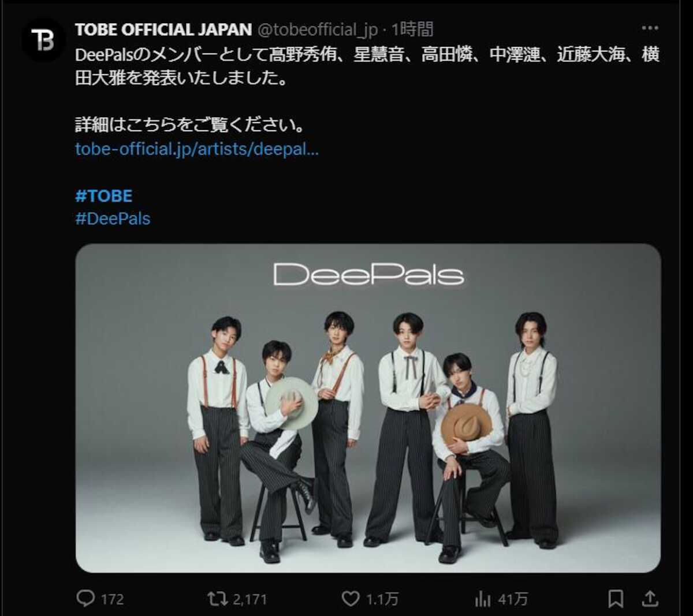The image size is (693, 616).
Task: Click the 1時間 timestamp
Action: click(x=412, y=29)
